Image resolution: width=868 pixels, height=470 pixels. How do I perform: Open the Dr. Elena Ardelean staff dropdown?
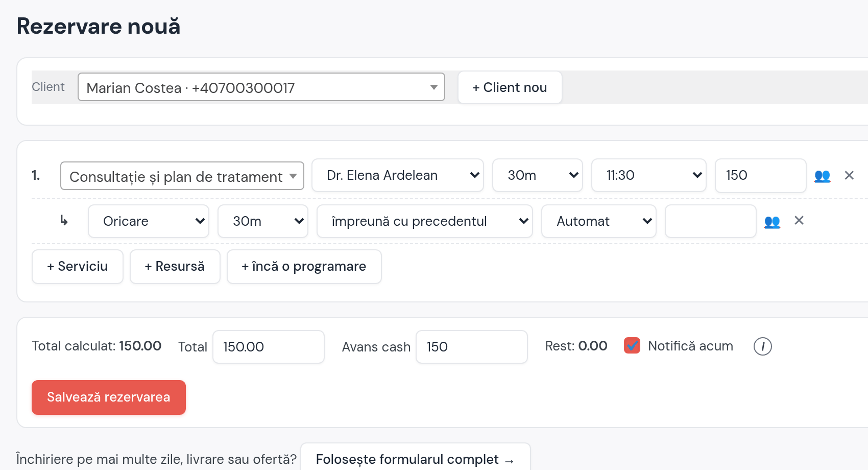click(x=398, y=175)
